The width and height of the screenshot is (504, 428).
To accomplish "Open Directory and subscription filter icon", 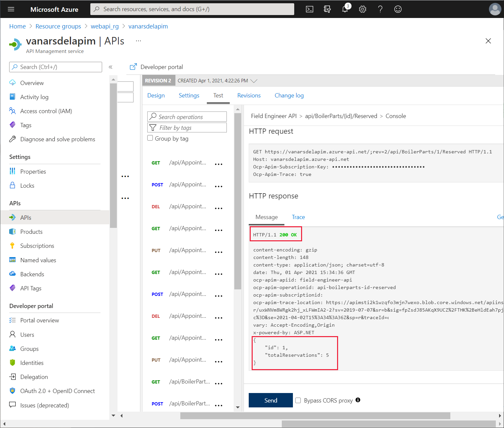I will pos(327,9).
